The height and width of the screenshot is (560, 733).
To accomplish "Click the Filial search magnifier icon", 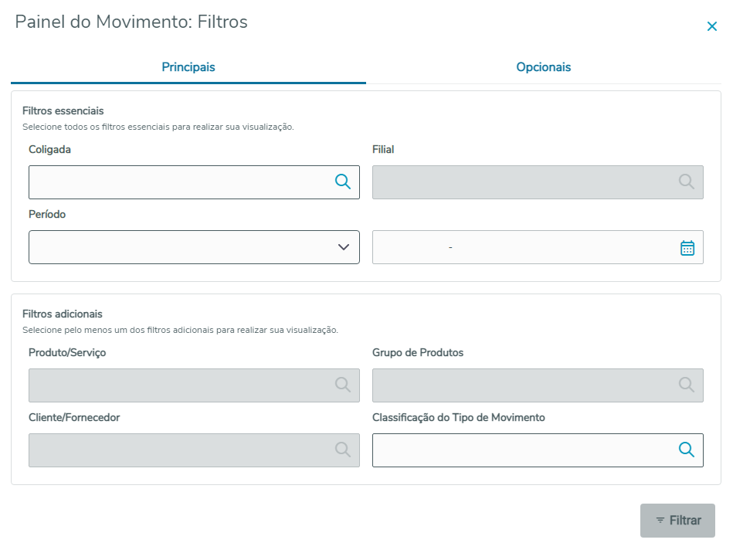I will click(x=687, y=182).
